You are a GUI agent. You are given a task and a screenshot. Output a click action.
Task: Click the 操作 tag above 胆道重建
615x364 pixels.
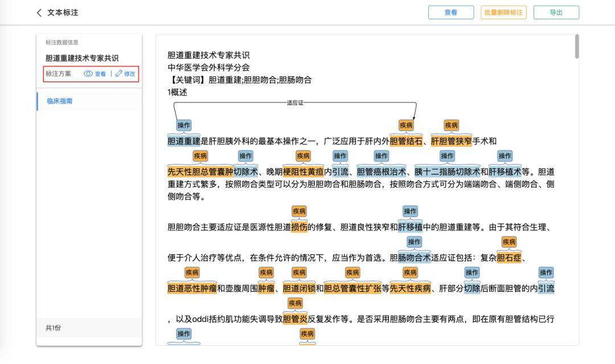pyautogui.click(x=183, y=125)
